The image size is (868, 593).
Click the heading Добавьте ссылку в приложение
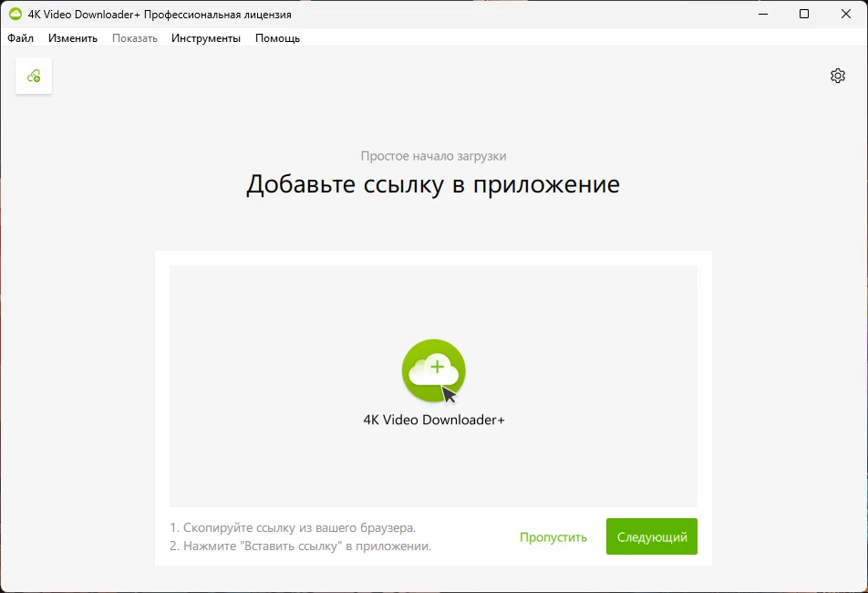point(433,184)
